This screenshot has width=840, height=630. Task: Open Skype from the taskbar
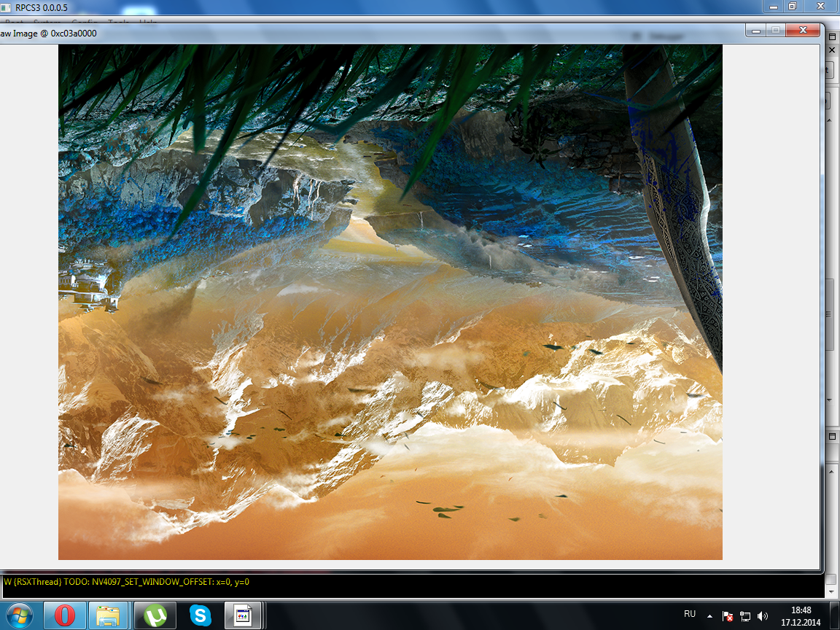[199, 615]
